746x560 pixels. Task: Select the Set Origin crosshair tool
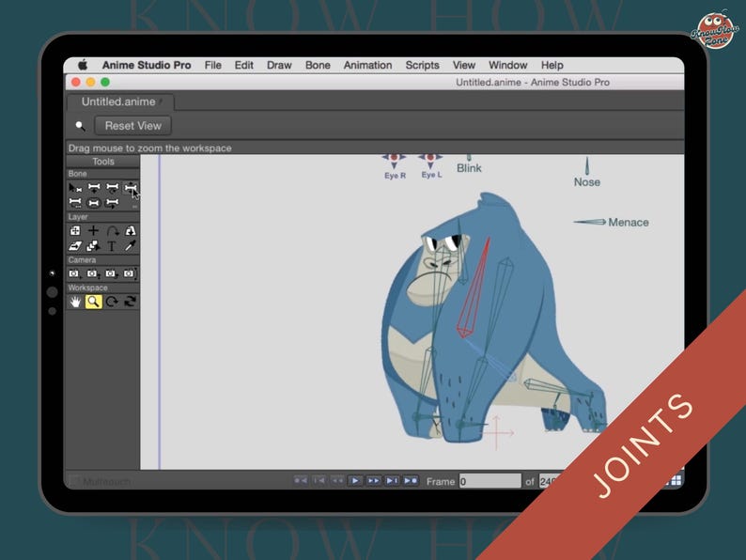[94, 231]
